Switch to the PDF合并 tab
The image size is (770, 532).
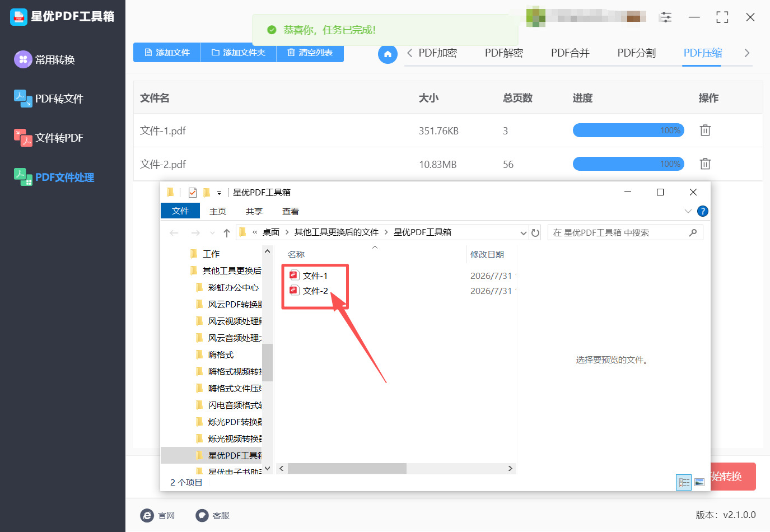click(570, 53)
